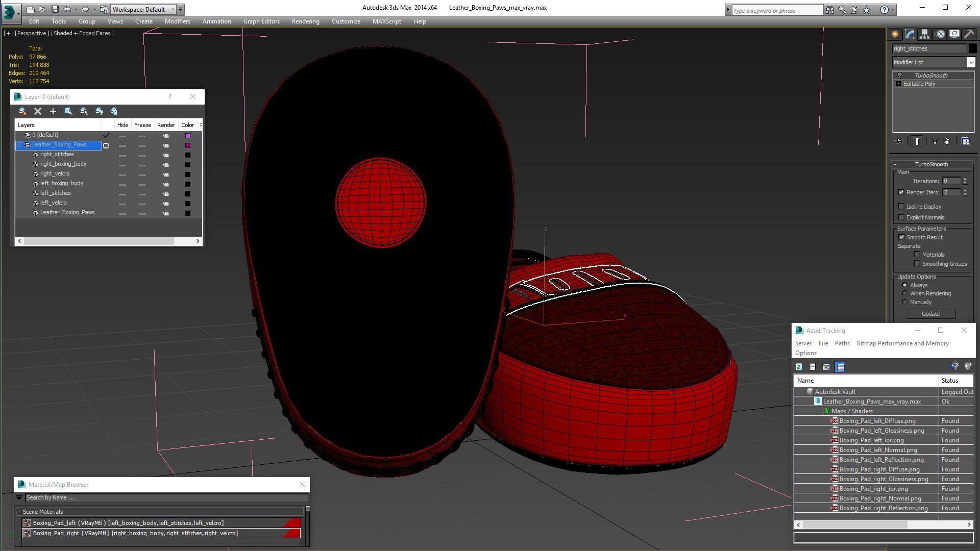Collapse the Leather_Boxing_Paws layer tree

click(19, 145)
